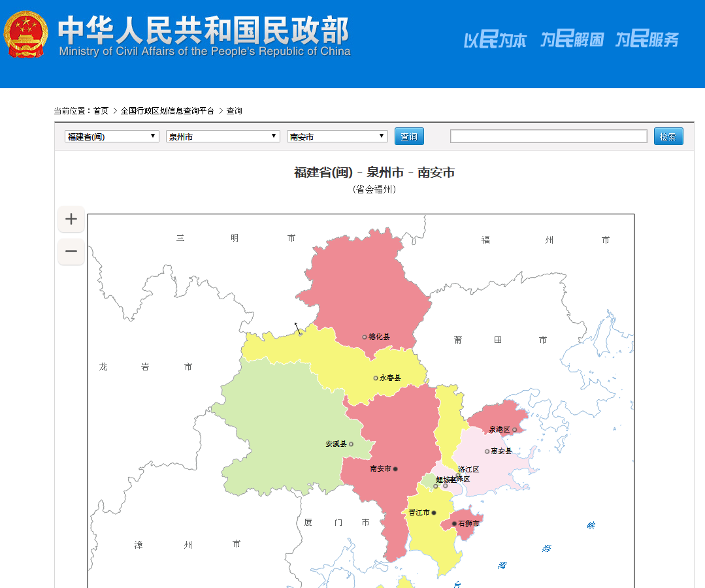Click the 安溪县 location marker
Screen dimensions: 705x588
pyautogui.click(x=351, y=443)
